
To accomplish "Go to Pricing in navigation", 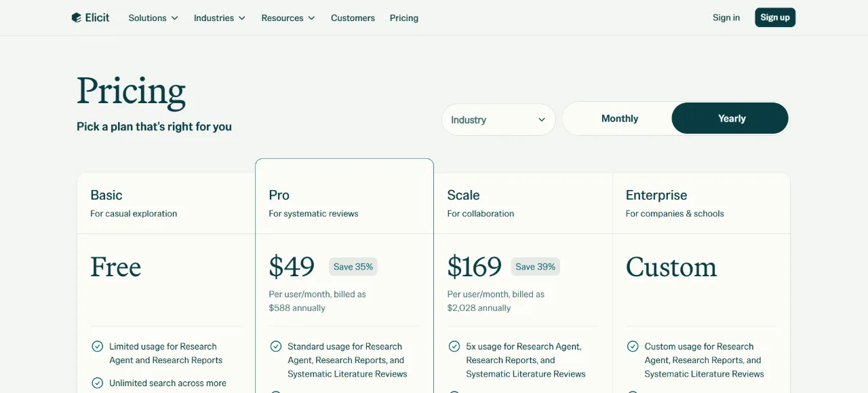I will [x=404, y=18].
